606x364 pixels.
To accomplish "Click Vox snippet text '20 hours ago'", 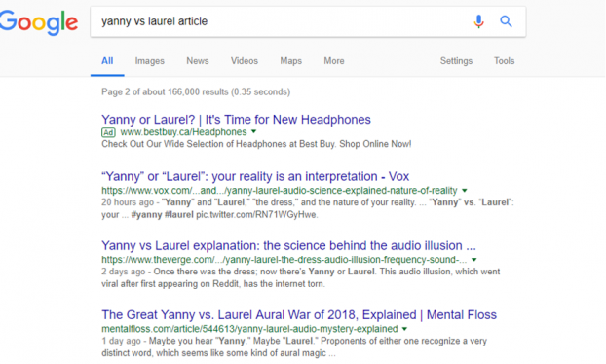I will click(x=128, y=202).
